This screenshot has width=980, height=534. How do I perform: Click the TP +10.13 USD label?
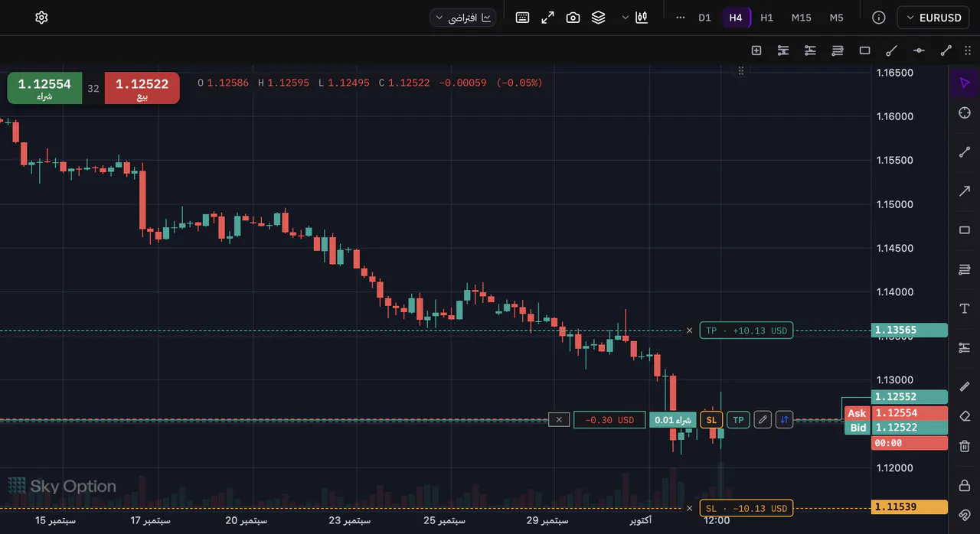point(746,330)
